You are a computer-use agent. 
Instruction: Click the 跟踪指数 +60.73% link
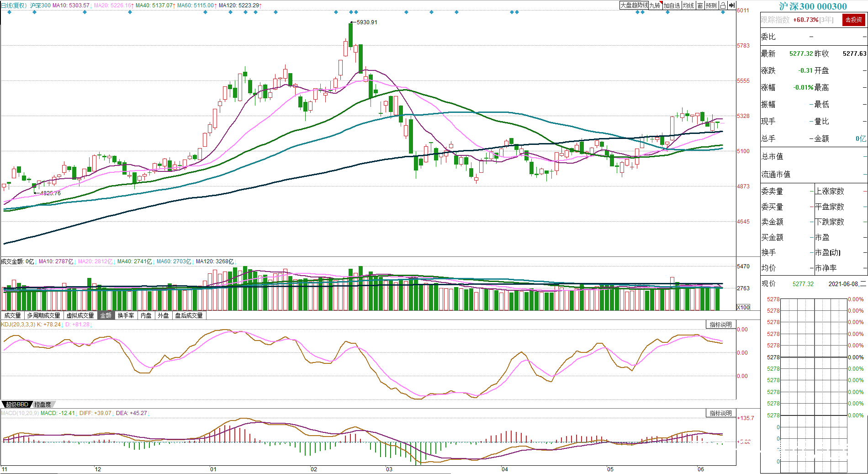797,20
